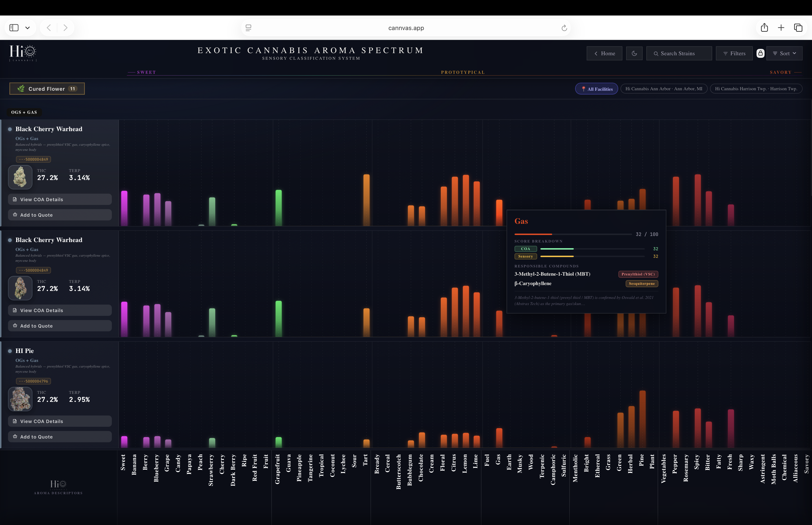Expand sidebar options chevron in browser
This screenshot has height=525, width=812.
(27, 28)
